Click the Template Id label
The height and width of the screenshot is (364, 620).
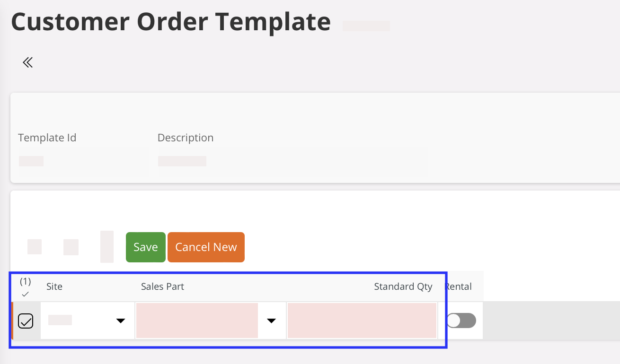(x=47, y=138)
